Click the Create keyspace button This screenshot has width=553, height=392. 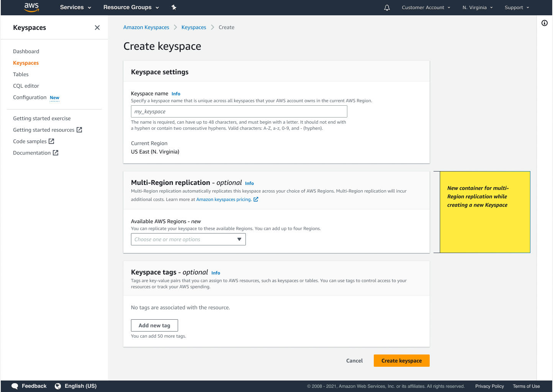(401, 360)
